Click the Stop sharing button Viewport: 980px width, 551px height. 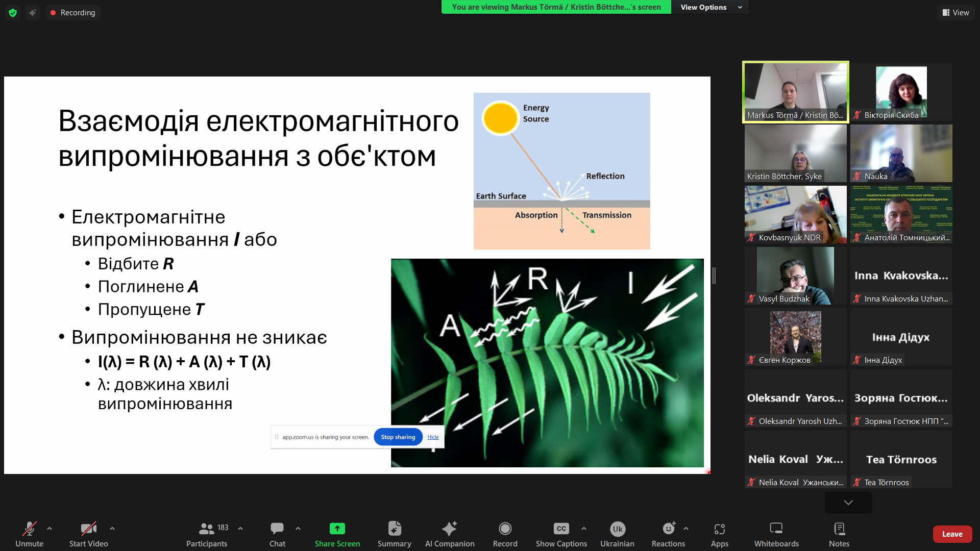click(x=398, y=437)
